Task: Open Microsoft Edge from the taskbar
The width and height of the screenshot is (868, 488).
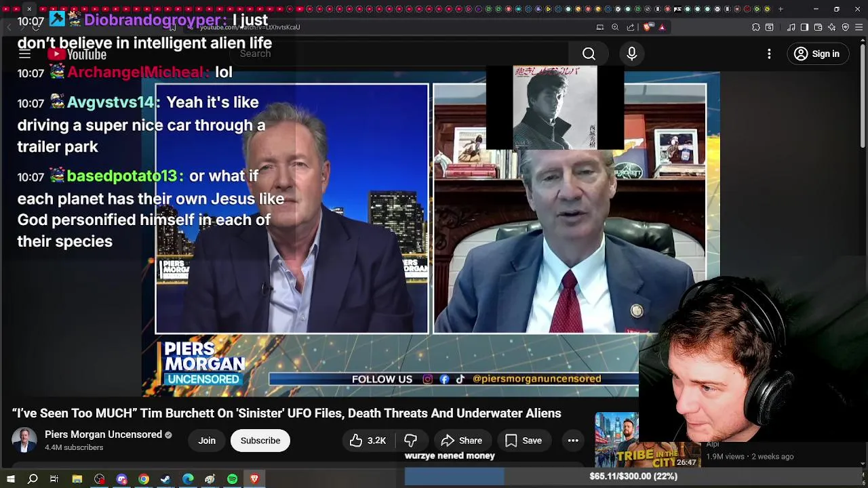Action: coord(188,479)
